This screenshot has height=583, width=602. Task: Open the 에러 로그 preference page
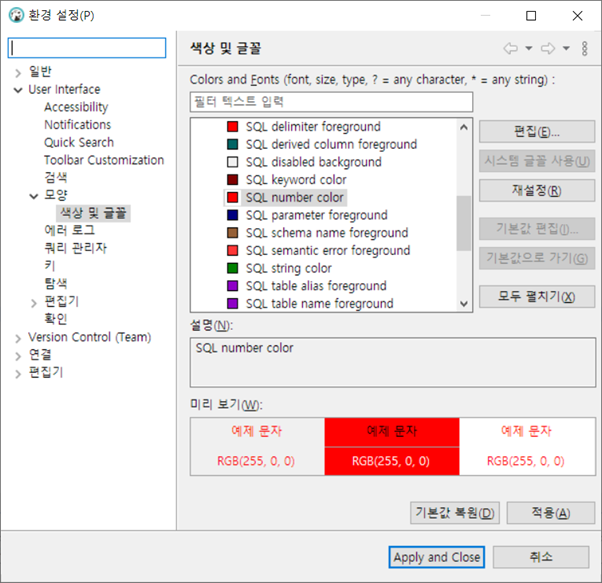69,231
